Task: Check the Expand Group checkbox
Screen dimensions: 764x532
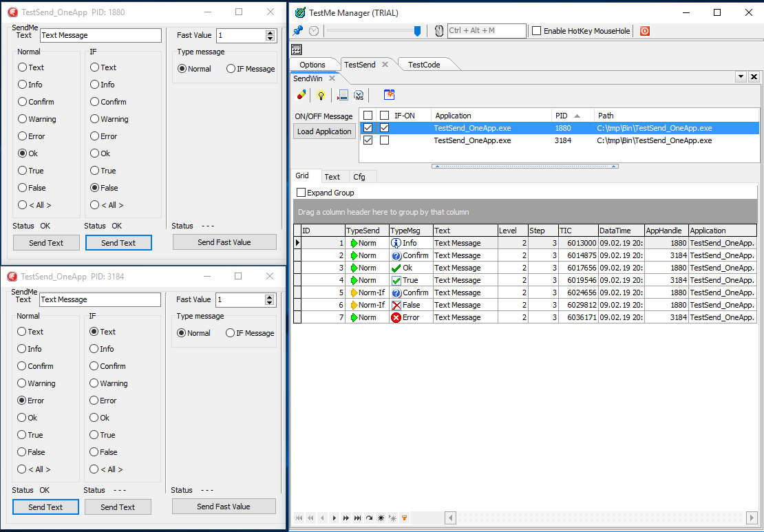Action: tap(301, 193)
